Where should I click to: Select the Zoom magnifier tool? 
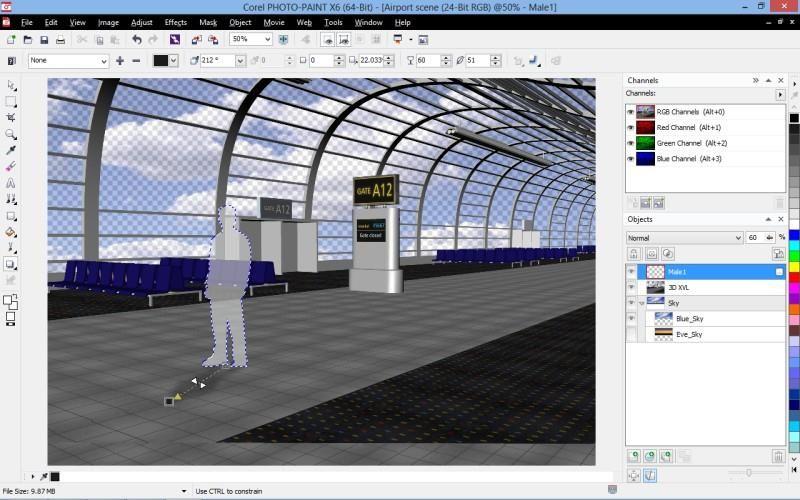click(11, 134)
